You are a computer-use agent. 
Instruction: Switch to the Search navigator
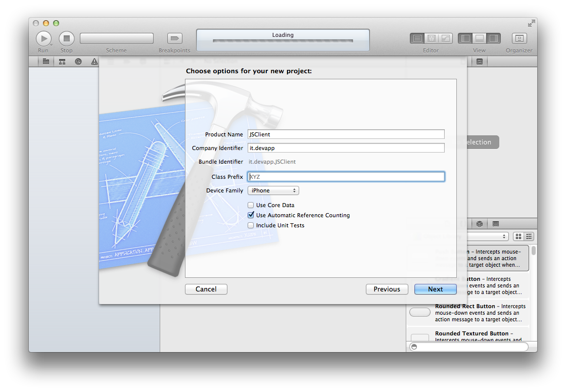point(78,62)
